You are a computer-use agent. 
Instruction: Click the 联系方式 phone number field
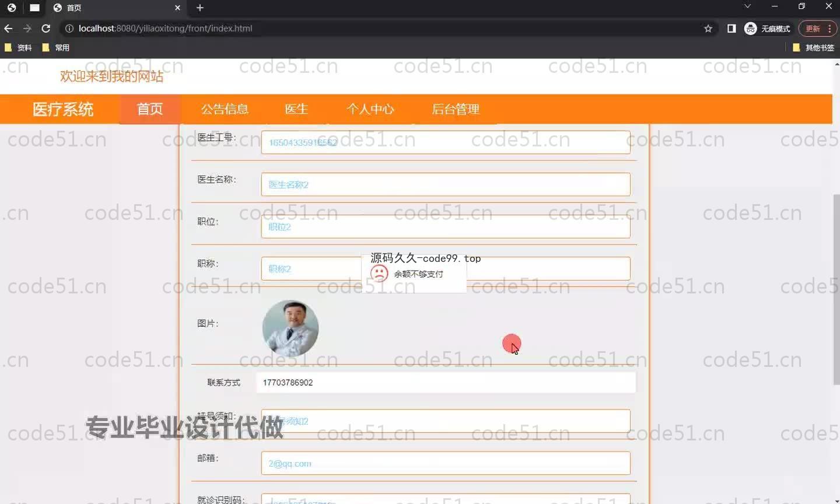point(446,382)
